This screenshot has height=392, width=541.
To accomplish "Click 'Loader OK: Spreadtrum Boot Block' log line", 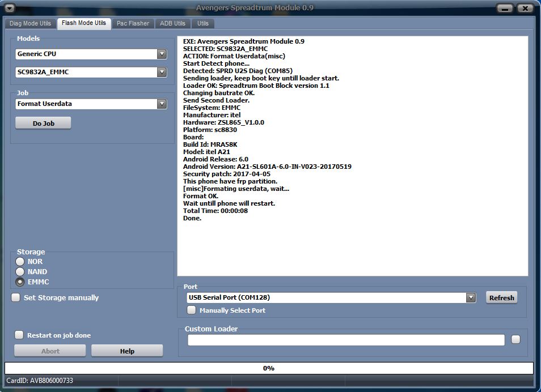I will [x=256, y=86].
